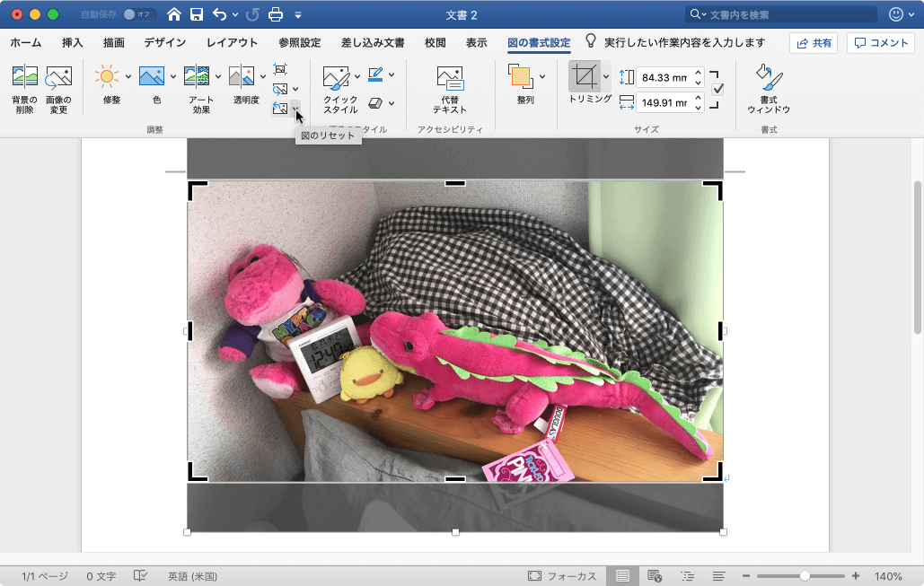Expand the picture effects dropdown arrow
Viewport: 924px width, 586px height.
coord(392,104)
